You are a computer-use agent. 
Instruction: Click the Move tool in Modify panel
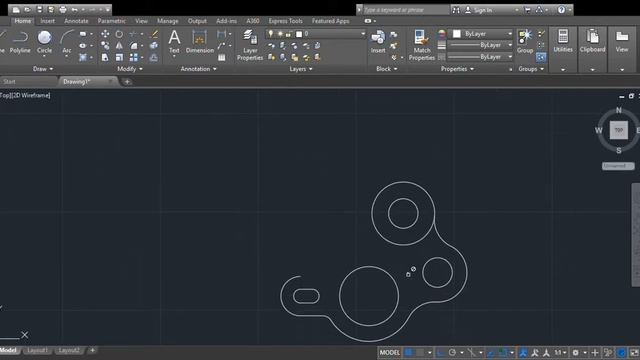(x=105, y=34)
